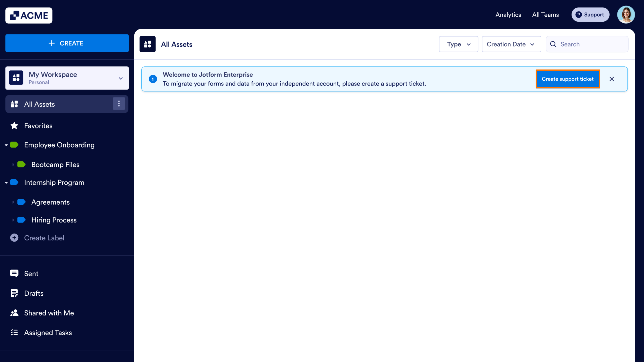Click the Sent message icon
This screenshot has width=644, height=362.
click(14, 273)
